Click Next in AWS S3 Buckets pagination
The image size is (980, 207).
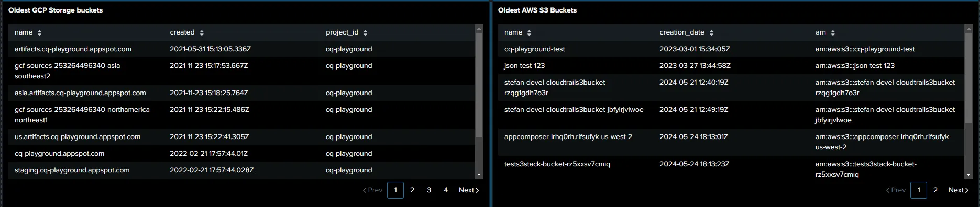click(x=959, y=190)
